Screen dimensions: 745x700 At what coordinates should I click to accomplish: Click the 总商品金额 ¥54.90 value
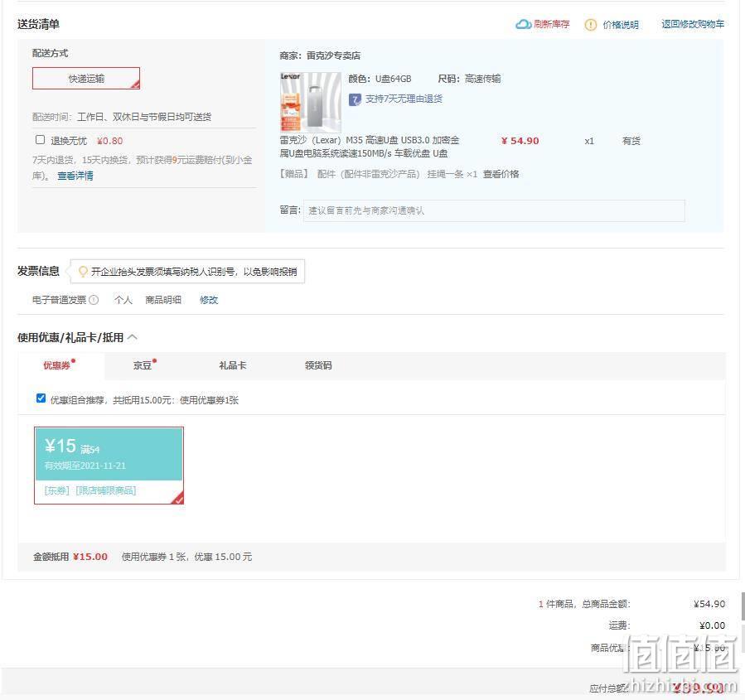[x=709, y=604]
